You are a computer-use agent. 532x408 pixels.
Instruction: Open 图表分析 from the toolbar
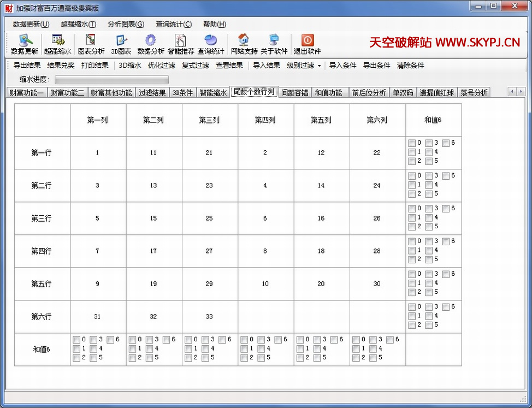click(x=91, y=41)
